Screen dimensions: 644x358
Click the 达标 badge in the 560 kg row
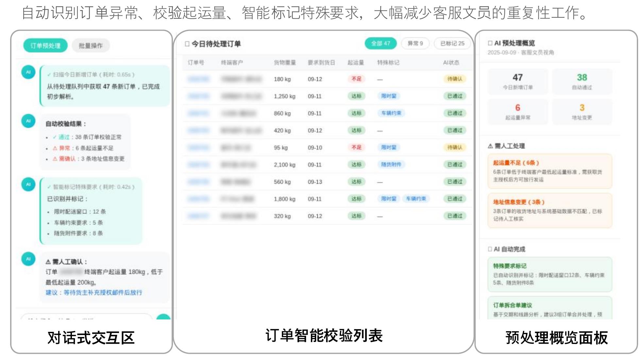click(x=356, y=181)
